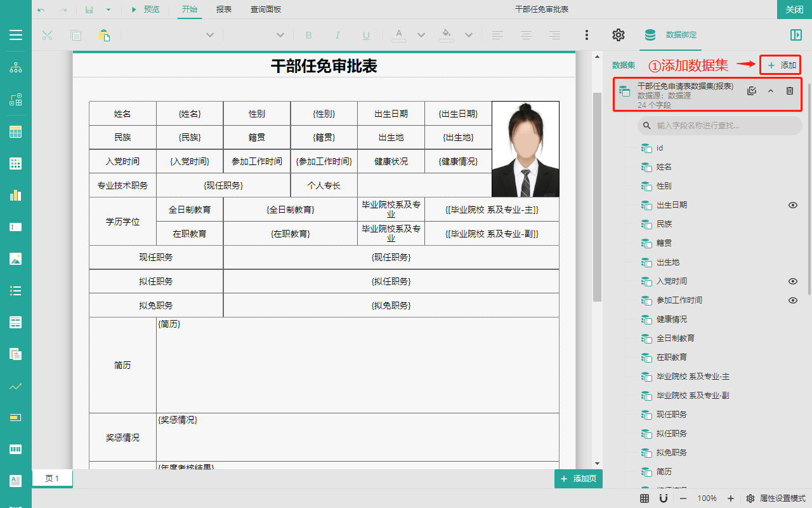812x508 pixels.
Task: Edit the 干部任免申请表数据集 dataset
Action: click(752, 91)
